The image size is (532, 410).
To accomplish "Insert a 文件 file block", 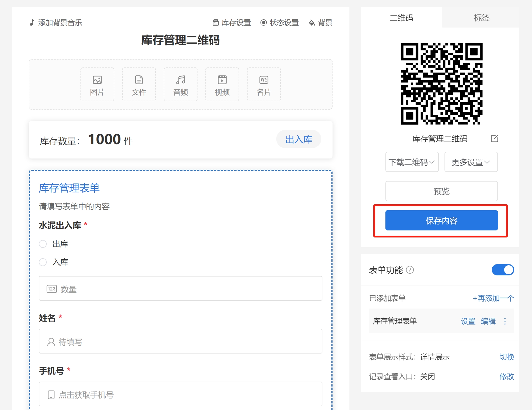I will coord(139,84).
